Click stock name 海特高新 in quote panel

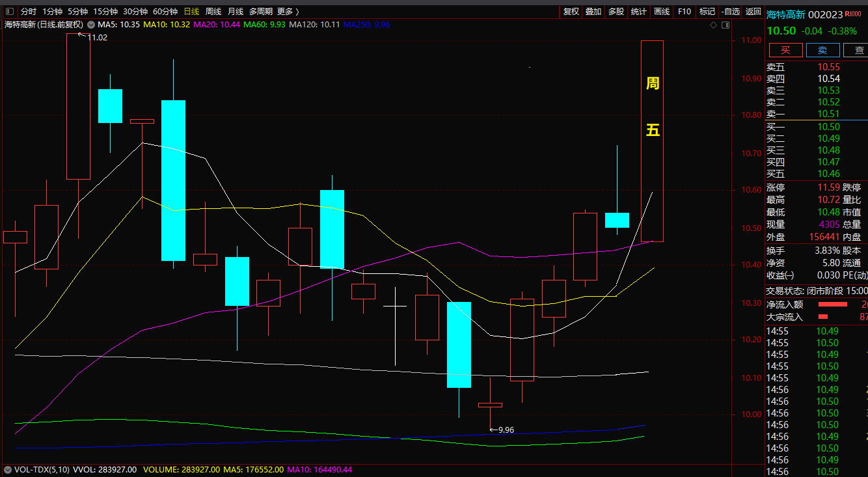786,14
